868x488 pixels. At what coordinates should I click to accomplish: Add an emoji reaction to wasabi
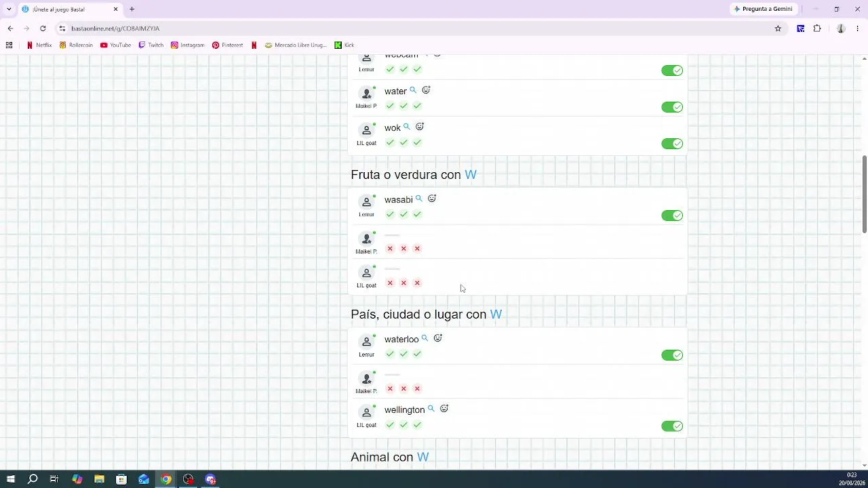432,199
